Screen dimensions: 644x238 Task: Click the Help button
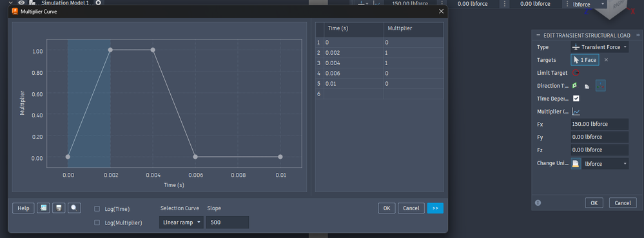point(23,208)
